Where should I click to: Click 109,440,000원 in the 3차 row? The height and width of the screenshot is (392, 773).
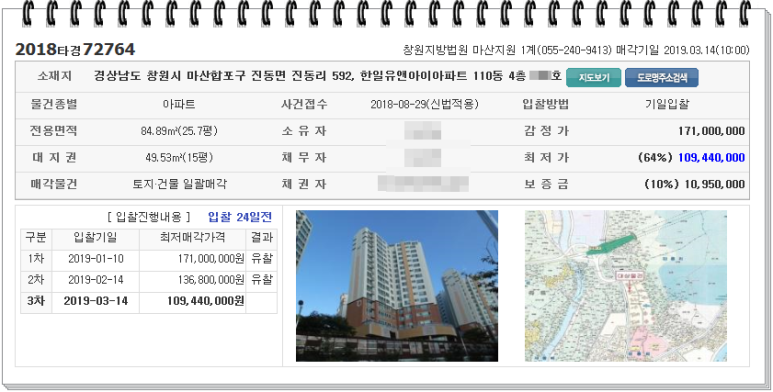(x=206, y=301)
